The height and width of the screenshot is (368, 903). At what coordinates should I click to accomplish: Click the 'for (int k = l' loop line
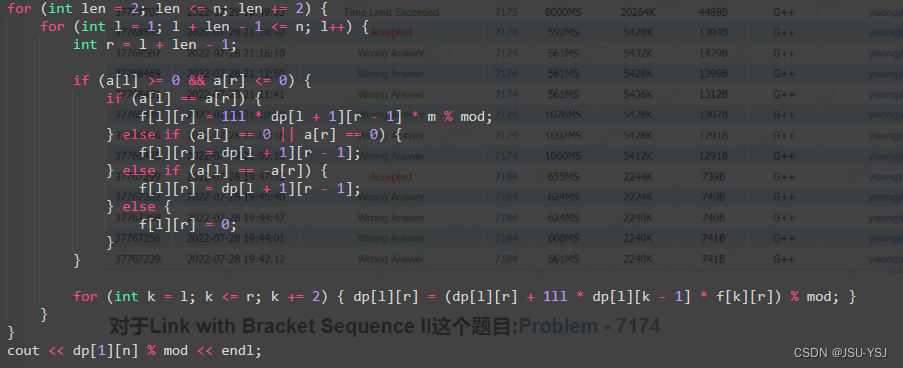(465, 297)
